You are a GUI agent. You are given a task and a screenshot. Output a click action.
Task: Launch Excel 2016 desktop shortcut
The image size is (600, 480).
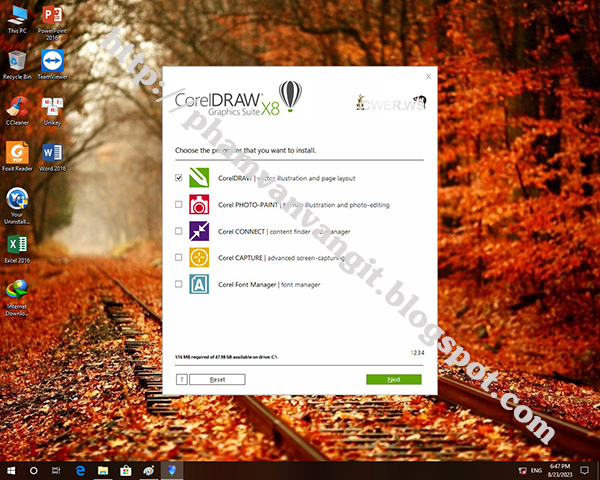click(17, 249)
